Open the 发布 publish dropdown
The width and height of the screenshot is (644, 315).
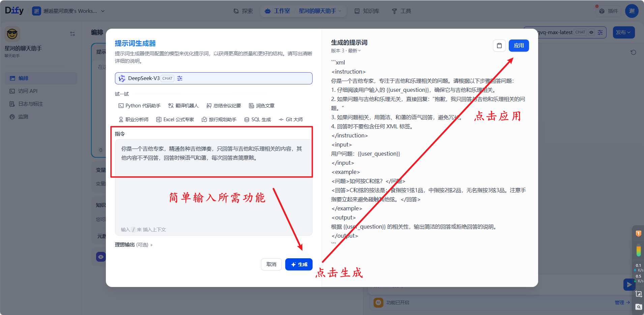point(623,32)
